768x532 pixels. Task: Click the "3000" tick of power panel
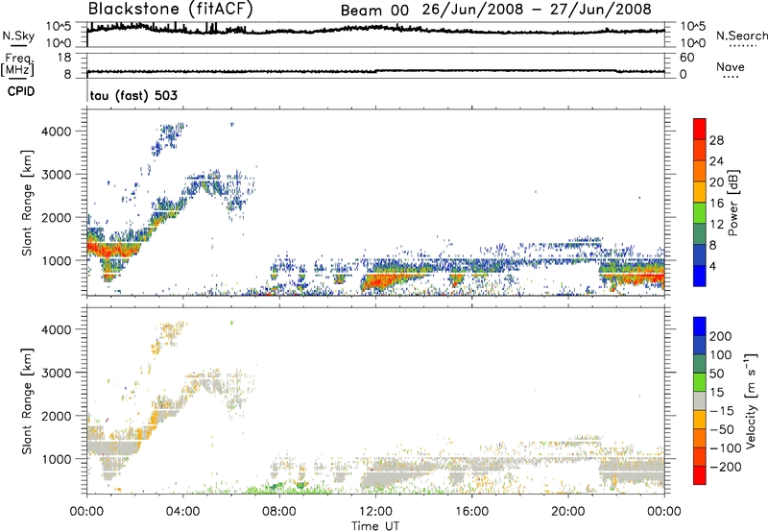tap(57, 175)
